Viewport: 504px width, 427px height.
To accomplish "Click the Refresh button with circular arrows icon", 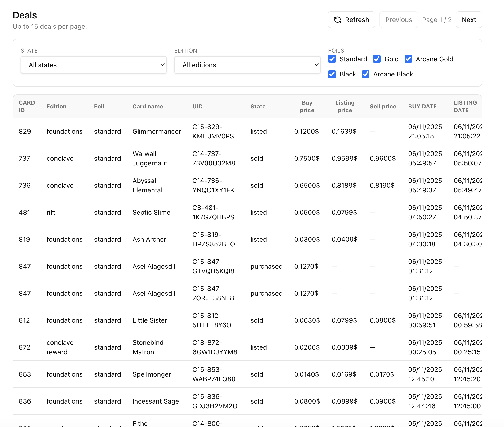I will coord(351,20).
